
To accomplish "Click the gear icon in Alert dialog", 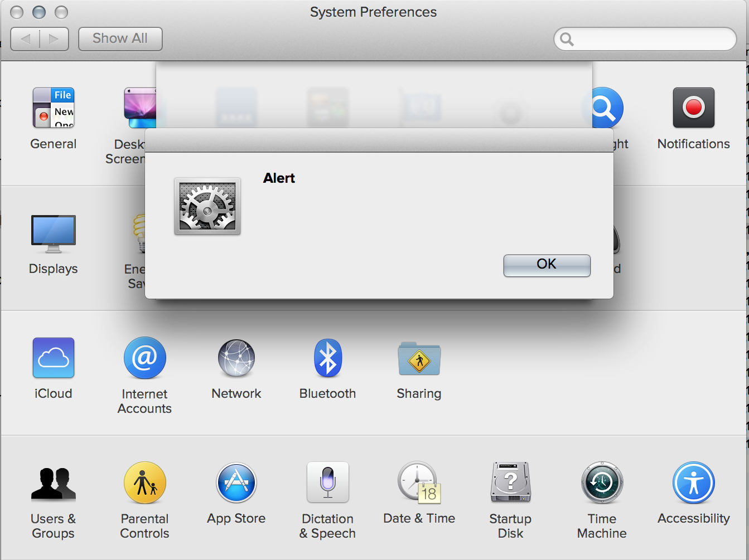I will (x=207, y=207).
